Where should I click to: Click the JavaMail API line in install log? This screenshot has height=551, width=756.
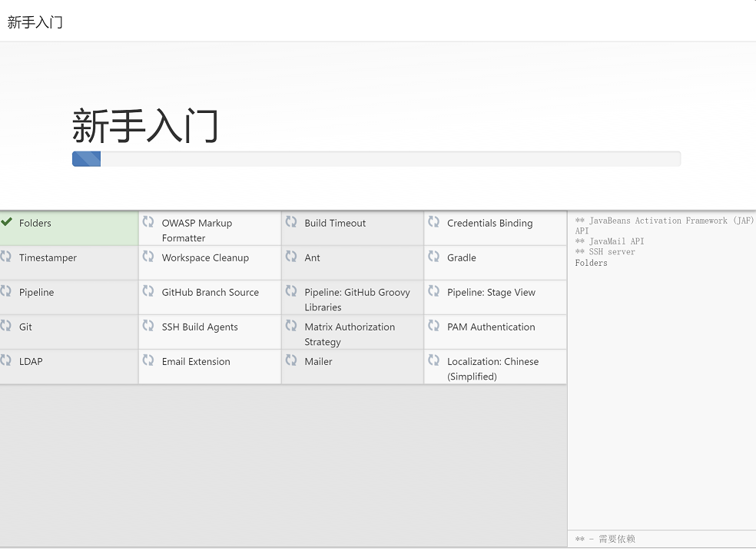coord(609,241)
